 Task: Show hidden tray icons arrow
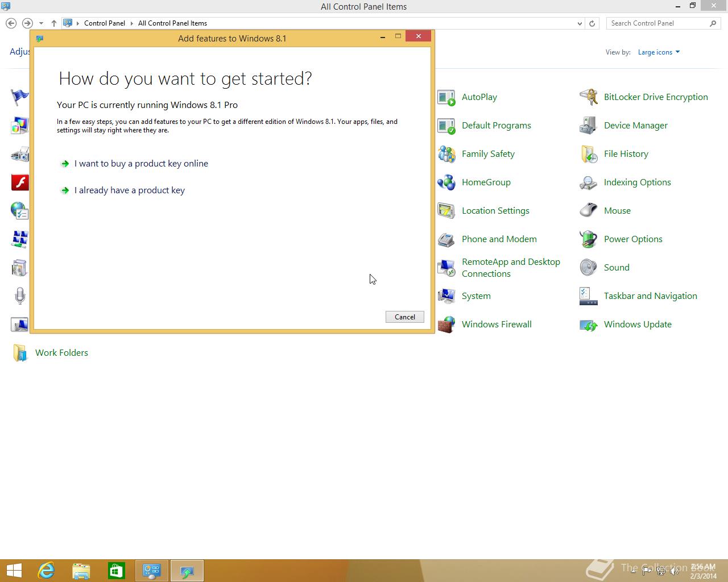635,571
